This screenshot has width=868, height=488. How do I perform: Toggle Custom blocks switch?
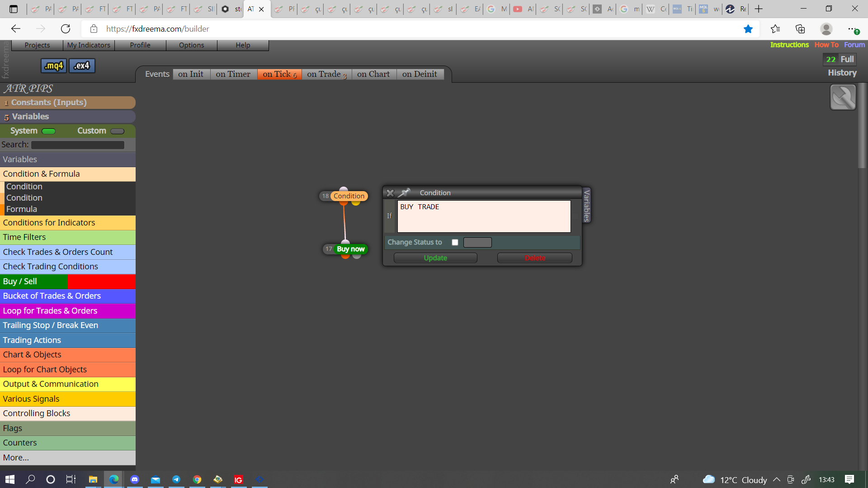pyautogui.click(x=117, y=131)
